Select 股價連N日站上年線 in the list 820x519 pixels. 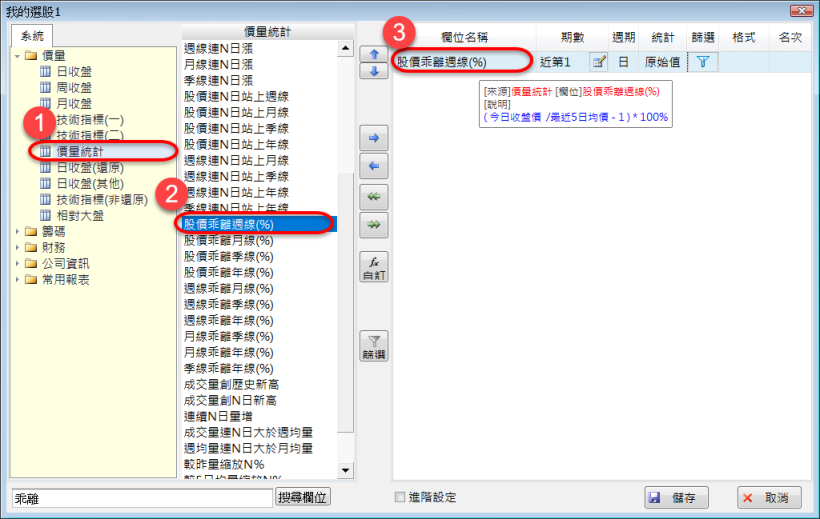click(236, 144)
